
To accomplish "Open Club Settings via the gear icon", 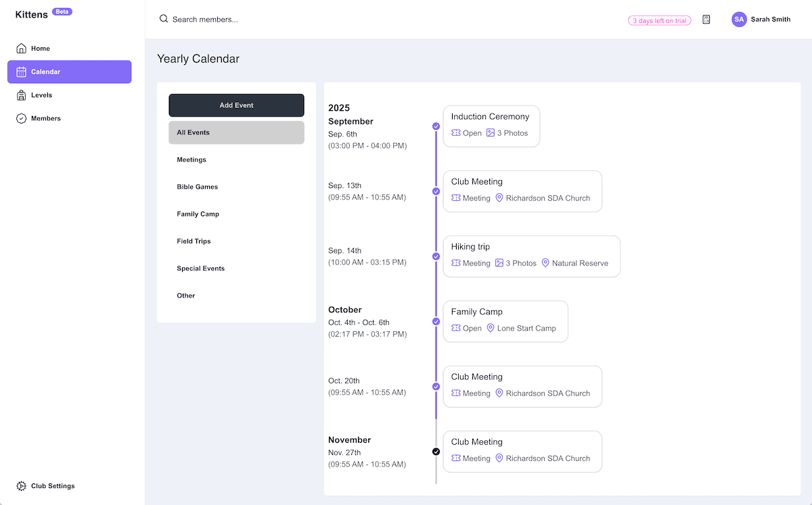I will tap(19, 485).
